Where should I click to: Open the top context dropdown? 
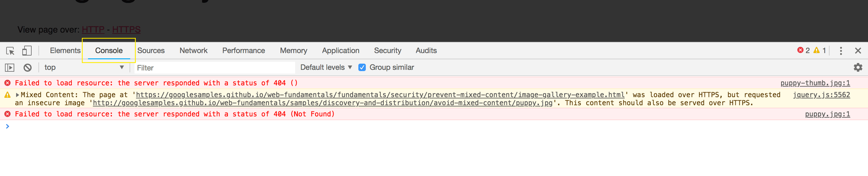(x=84, y=67)
